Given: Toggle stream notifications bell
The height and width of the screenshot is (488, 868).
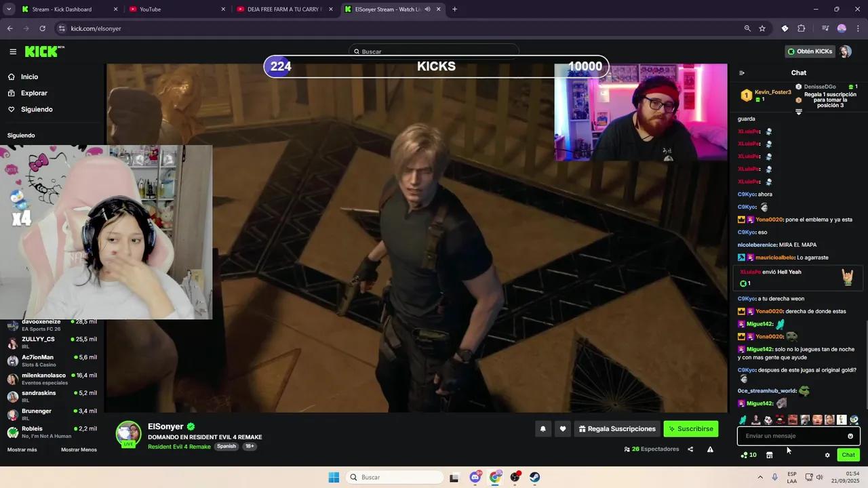Looking at the screenshot, I should point(542,428).
